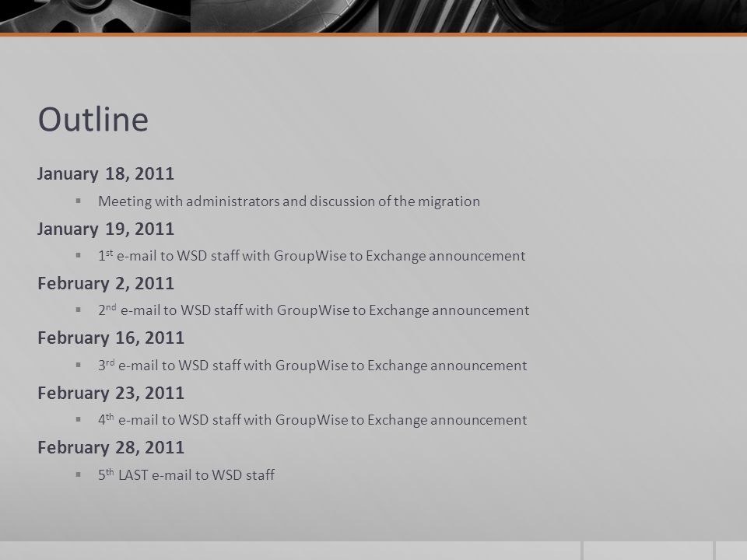The image size is (747, 560).
Task: Select the February 28, 2011 heading
Action: [x=111, y=448]
